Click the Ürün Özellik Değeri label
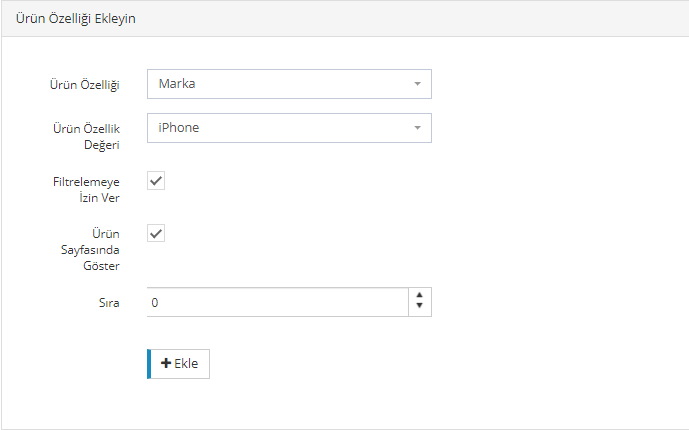The width and height of the screenshot is (689, 430). click(86, 137)
